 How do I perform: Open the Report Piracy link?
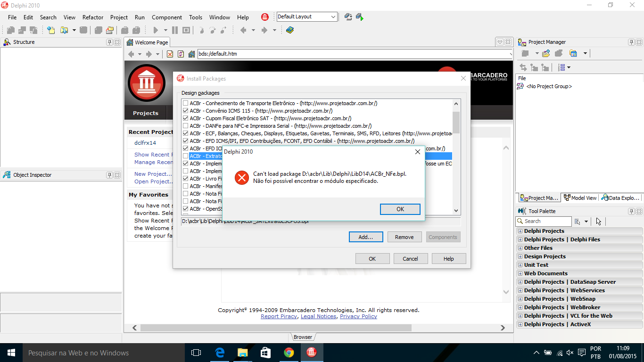pos(279,316)
